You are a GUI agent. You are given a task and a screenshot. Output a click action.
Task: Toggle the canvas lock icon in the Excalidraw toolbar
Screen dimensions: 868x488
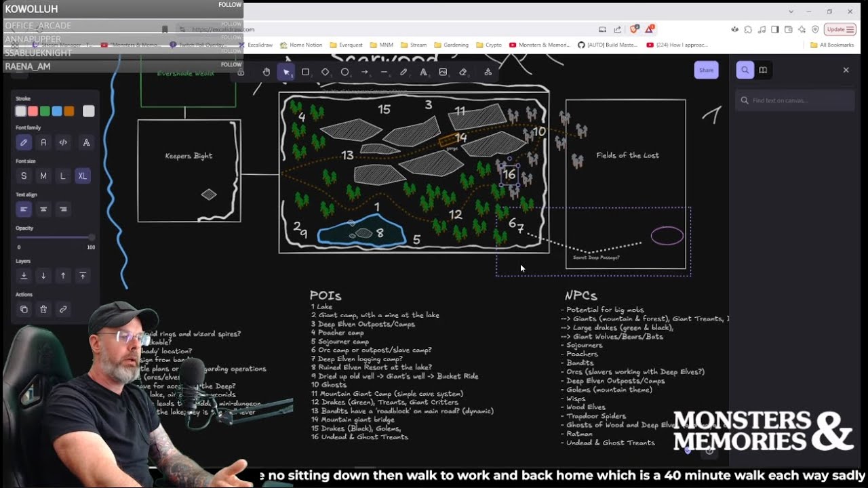click(241, 72)
